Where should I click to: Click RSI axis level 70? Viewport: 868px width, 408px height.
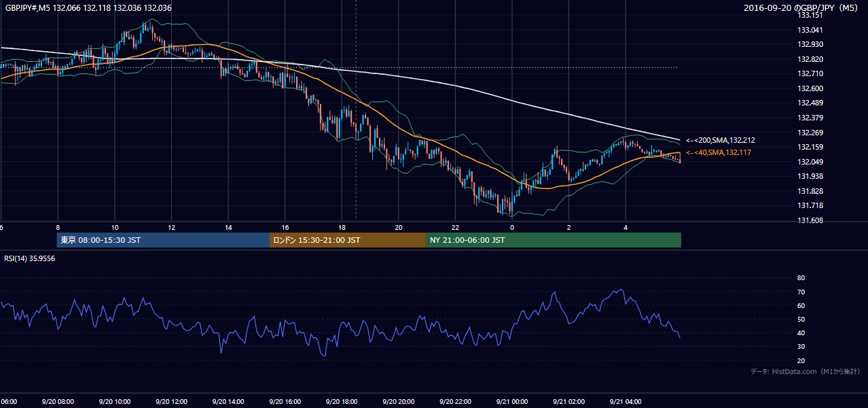801,292
